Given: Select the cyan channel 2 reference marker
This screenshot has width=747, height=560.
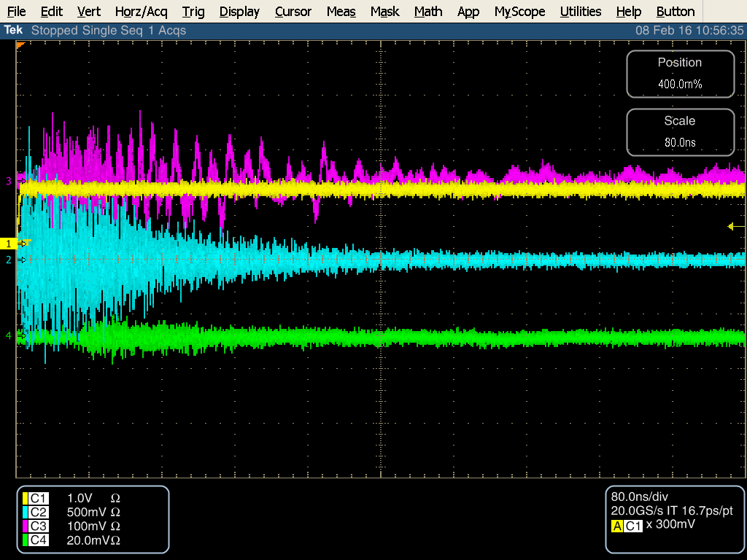Looking at the screenshot, I should click(9, 260).
